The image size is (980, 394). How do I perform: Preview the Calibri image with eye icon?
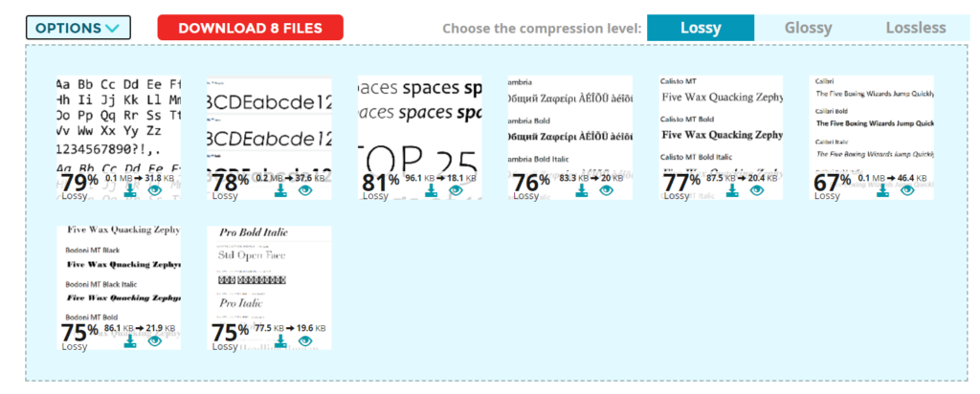pos(907,190)
